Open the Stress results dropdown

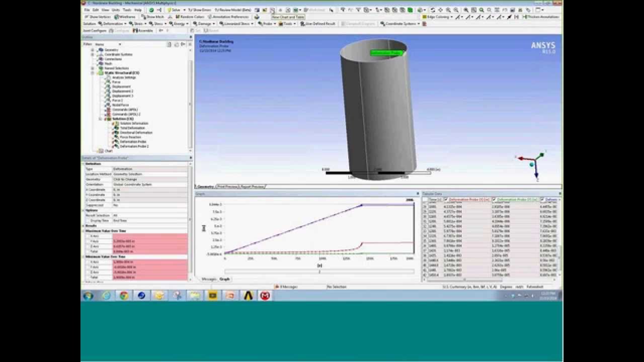point(158,24)
